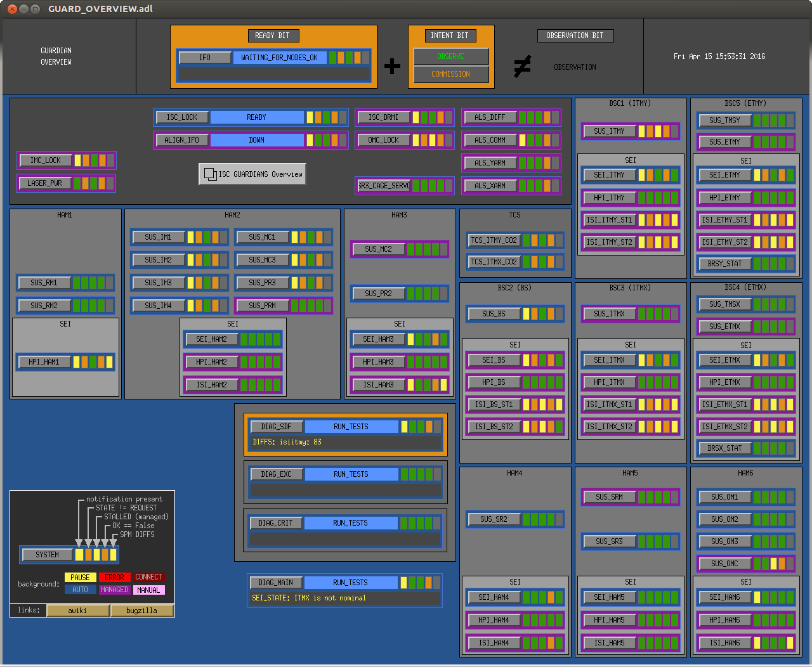Image resolution: width=812 pixels, height=667 pixels.
Task: Click the 'DIFFS: isiitmy: 83' message
Action: 287,442
